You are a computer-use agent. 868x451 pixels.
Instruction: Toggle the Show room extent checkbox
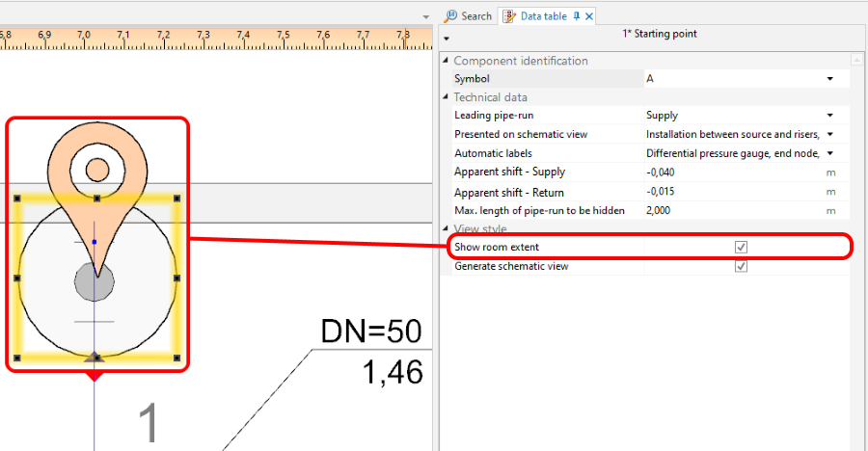pyautogui.click(x=741, y=248)
